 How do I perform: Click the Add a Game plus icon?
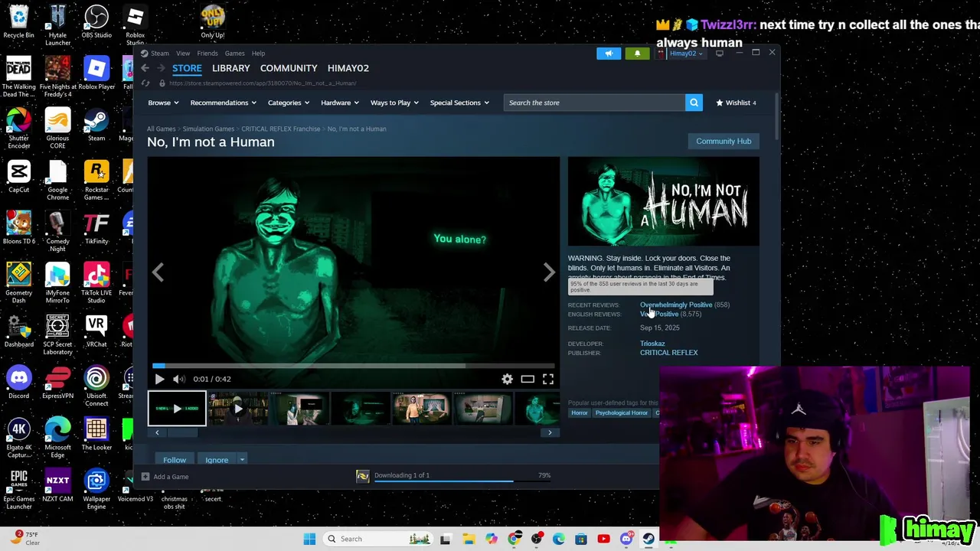point(145,477)
